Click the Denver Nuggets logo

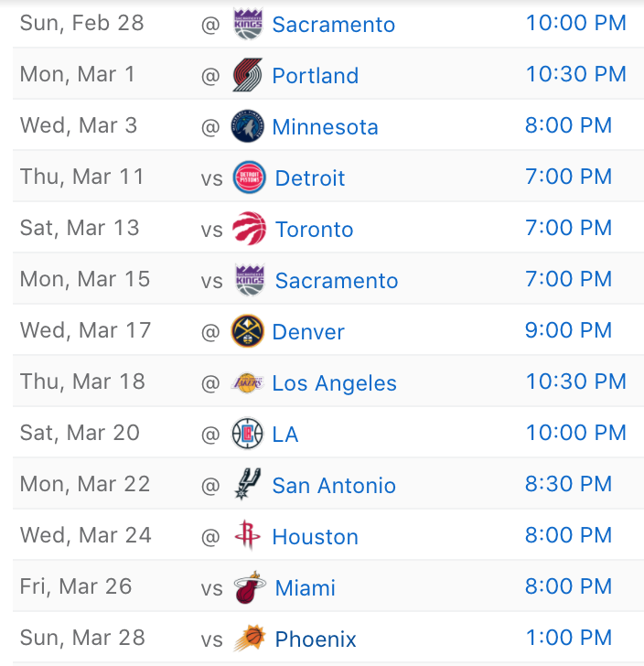pyautogui.click(x=248, y=331)
